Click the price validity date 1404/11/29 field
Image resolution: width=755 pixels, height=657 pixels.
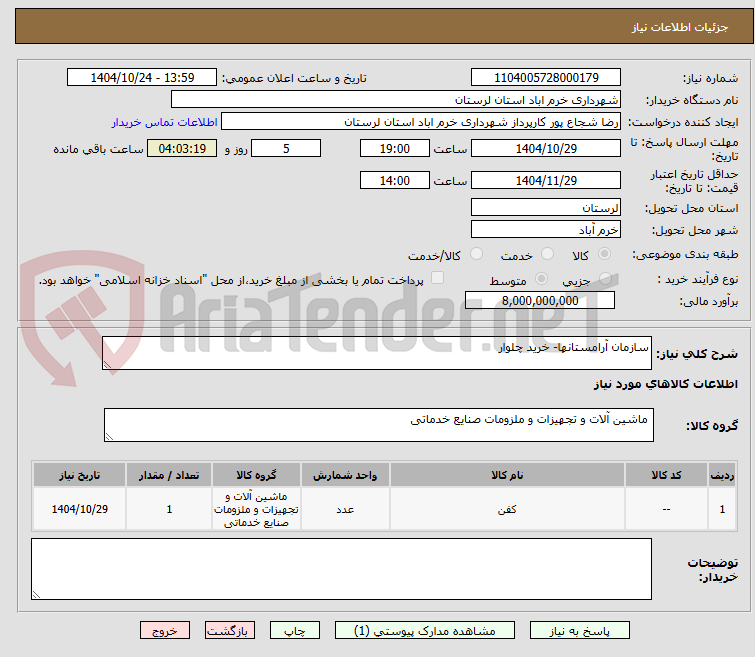546,180
